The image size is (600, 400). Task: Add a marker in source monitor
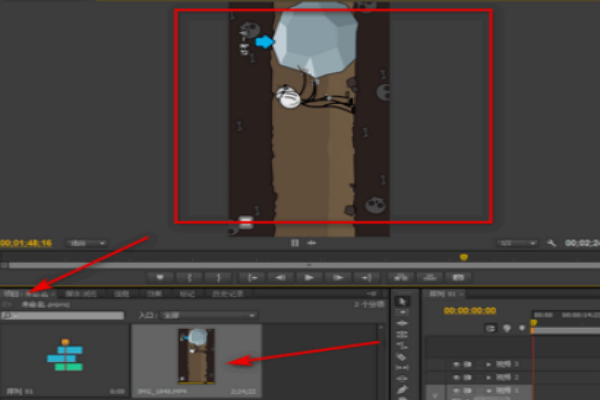coord(160,278)
